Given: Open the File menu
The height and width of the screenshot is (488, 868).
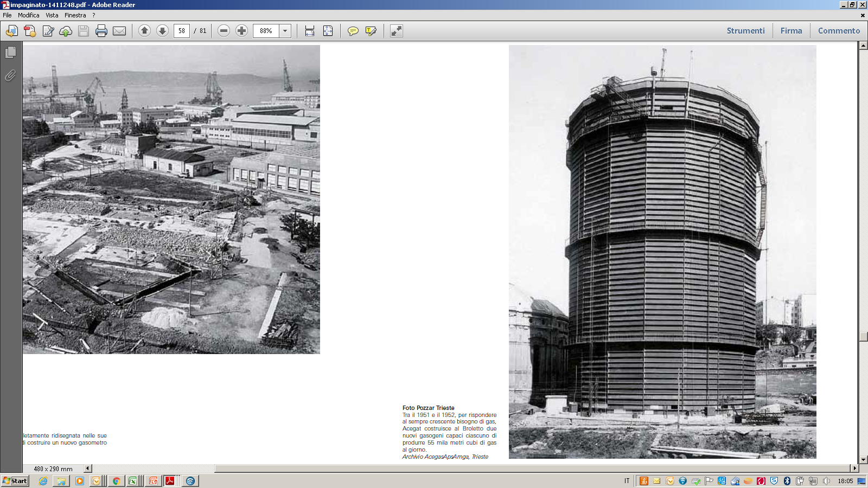Looking at the screenshot, I should [x=7, y=15].
